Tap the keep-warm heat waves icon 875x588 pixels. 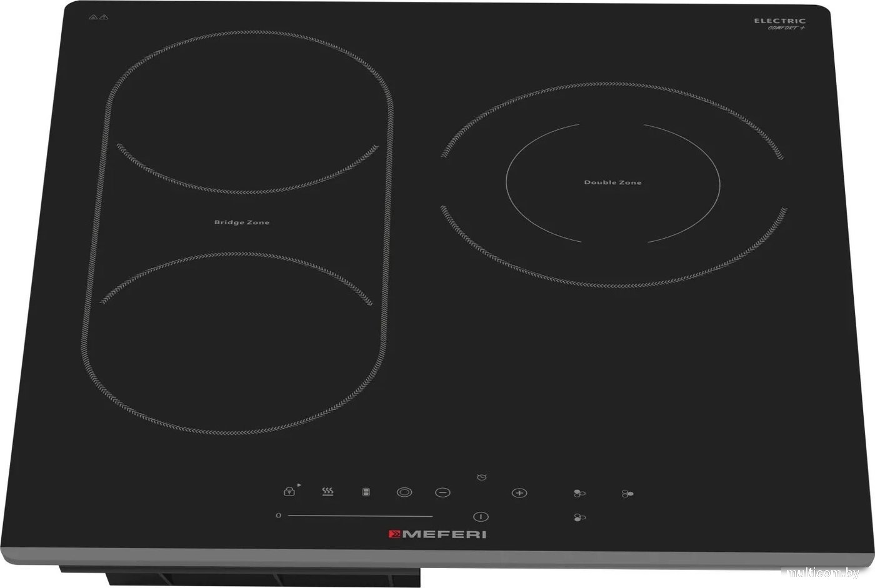(x=327, y=492)
